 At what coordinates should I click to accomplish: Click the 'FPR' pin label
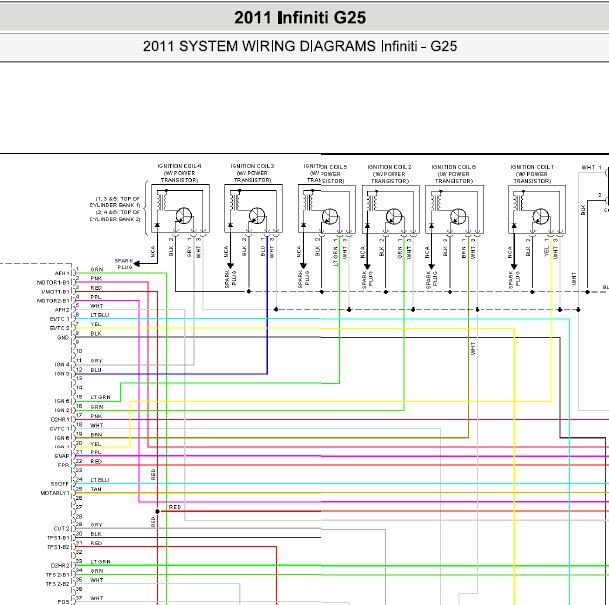[x=63, y=465]
